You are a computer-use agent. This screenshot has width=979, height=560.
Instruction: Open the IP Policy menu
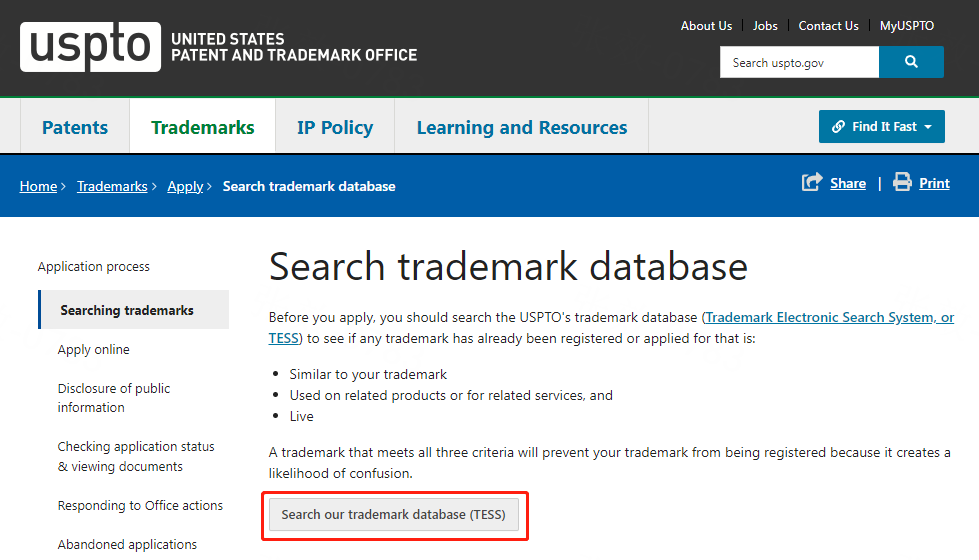(x=335, y=127)
